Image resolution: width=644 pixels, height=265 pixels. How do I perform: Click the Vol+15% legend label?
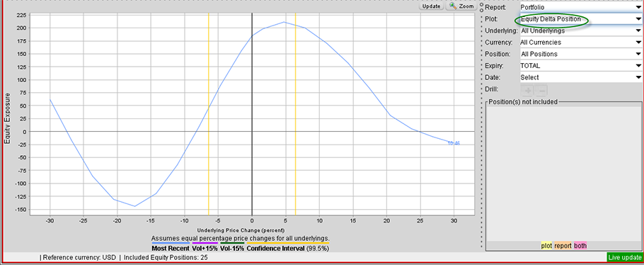[205, 249]
